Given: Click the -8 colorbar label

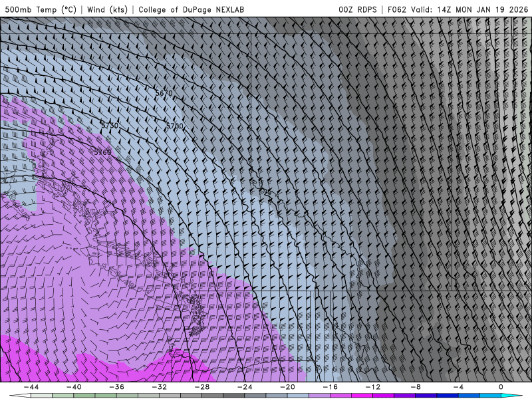Looking at the screenshot, I should coord(416,387).
